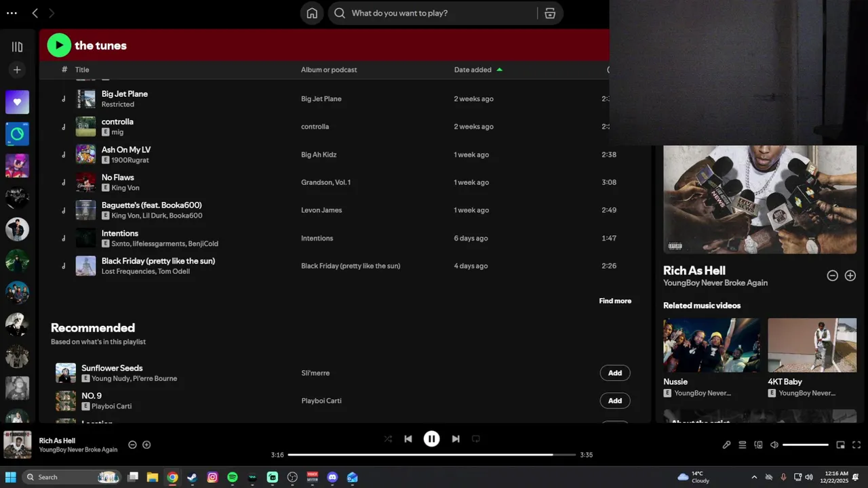This screenshot has width=868, height=488.
Task: Pause the current song
Action: [431, 439]
